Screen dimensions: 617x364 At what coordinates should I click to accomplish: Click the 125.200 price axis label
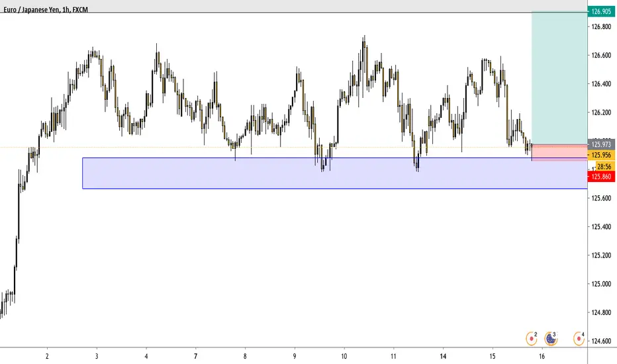tap(601, 255)
